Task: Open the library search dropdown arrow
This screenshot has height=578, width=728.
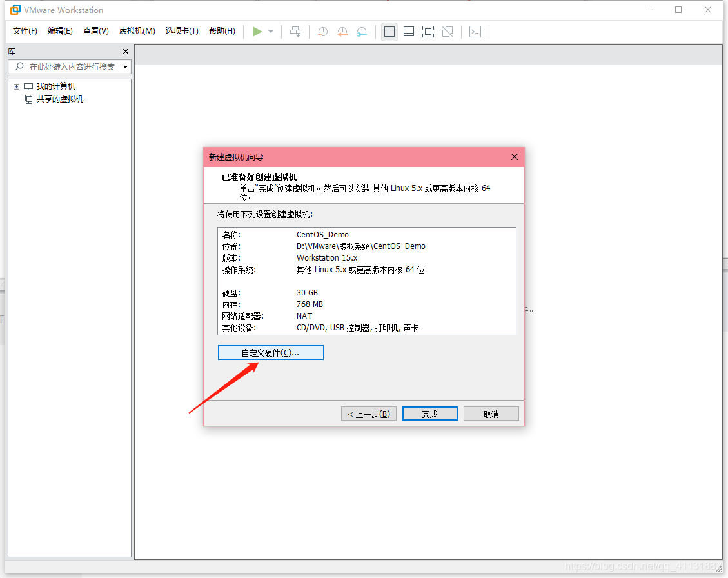Action: [125, 67]
